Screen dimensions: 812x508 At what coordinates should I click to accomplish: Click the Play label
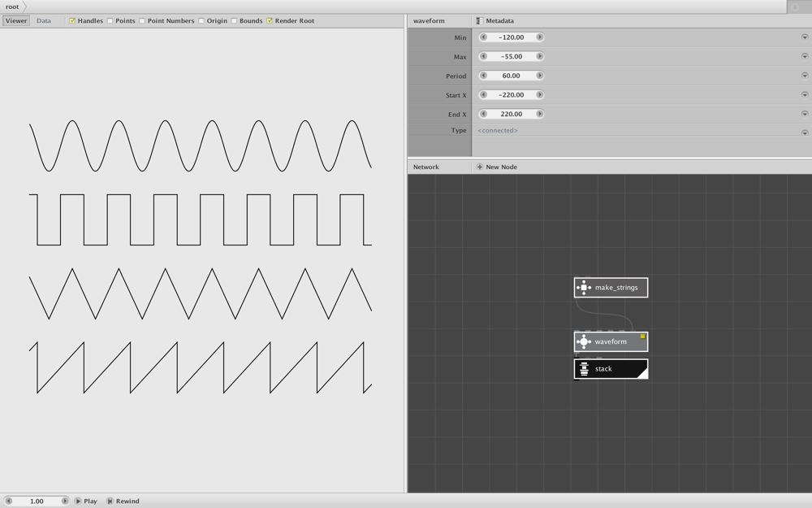point(91,501)
